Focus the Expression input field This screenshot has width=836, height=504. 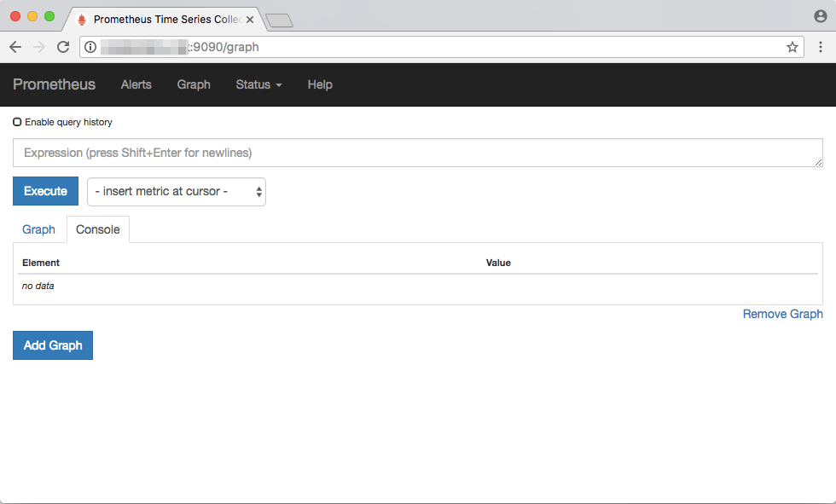[417, 153]
